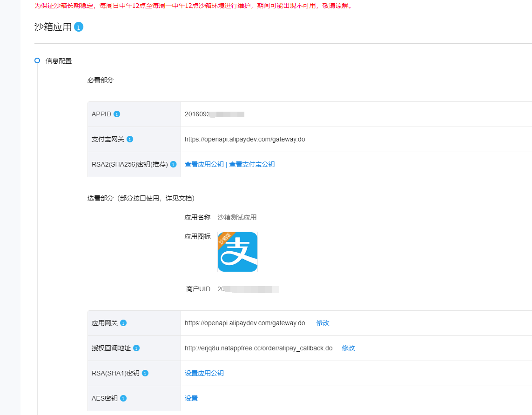Click 设置 to configure the AES密钥

[x=191, y=398]
